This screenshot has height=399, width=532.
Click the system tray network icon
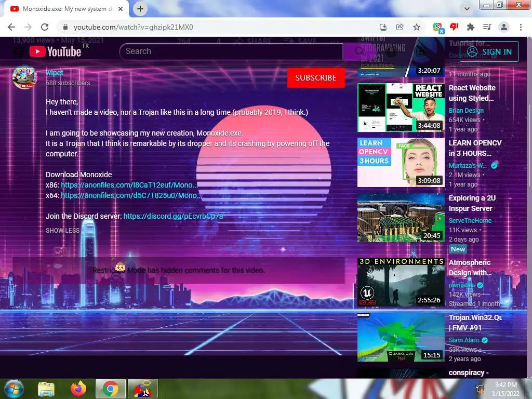[480, 389]
